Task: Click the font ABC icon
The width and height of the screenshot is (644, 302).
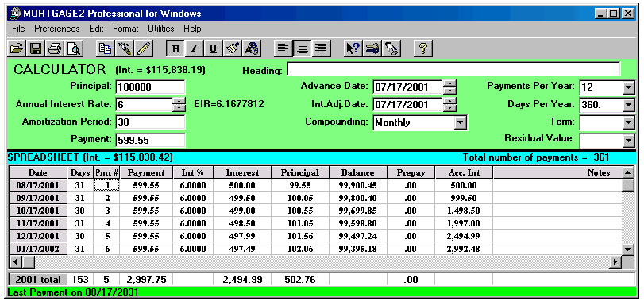Action: click(252, 49)
